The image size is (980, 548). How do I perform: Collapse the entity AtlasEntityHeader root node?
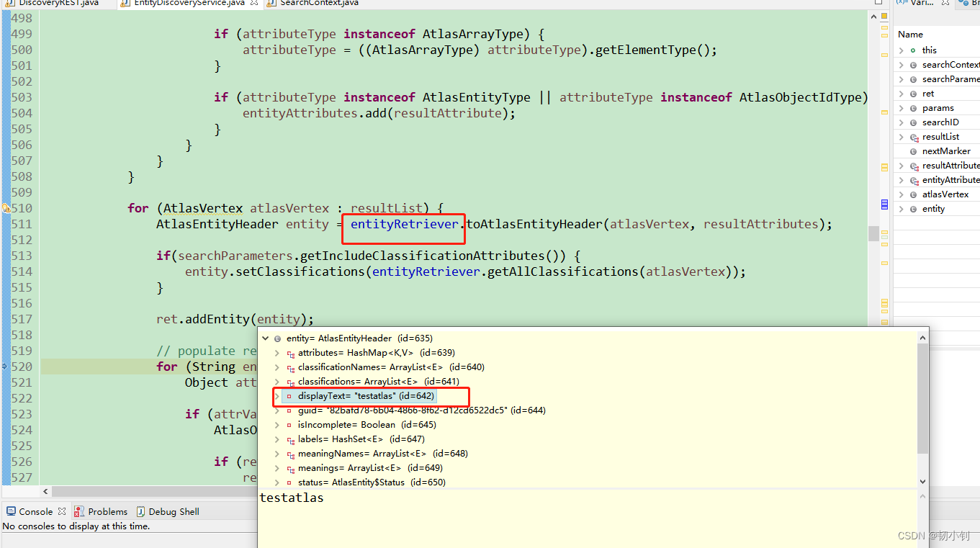click(x=266, y=338)
